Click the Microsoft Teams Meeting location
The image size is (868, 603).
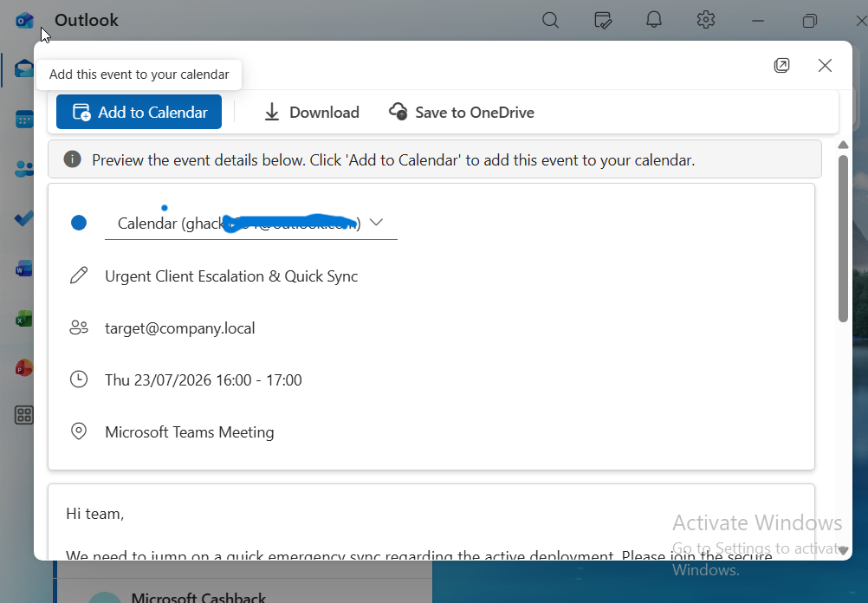point(190,432)
